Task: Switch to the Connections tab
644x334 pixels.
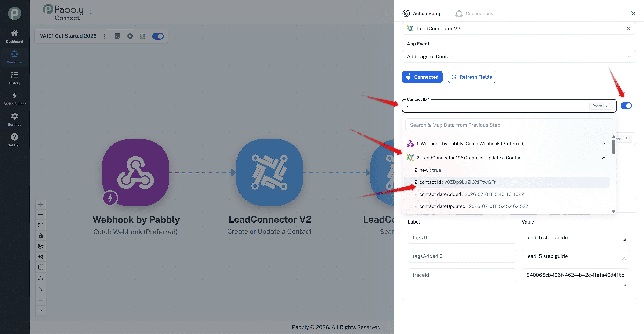Action: click(474, 14)
